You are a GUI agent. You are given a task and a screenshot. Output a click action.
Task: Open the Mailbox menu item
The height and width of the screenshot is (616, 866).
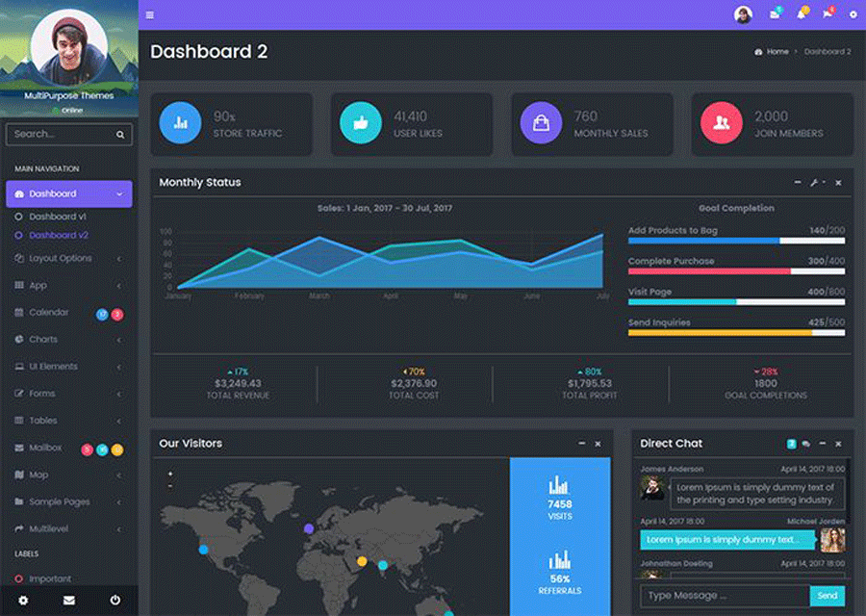click(45, 448)
